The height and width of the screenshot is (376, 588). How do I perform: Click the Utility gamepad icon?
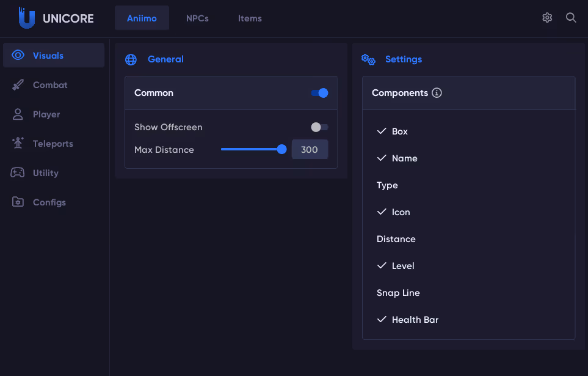[x=18, y=172]
